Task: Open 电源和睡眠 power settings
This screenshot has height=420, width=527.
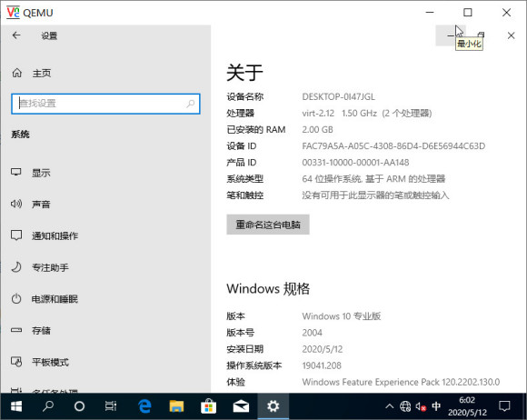Action: 105,298
